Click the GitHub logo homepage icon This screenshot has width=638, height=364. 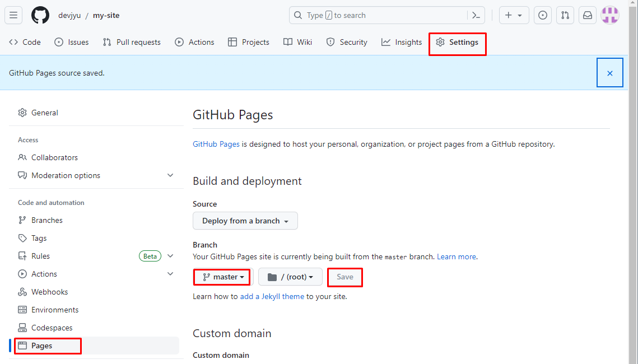coord(40,15)
